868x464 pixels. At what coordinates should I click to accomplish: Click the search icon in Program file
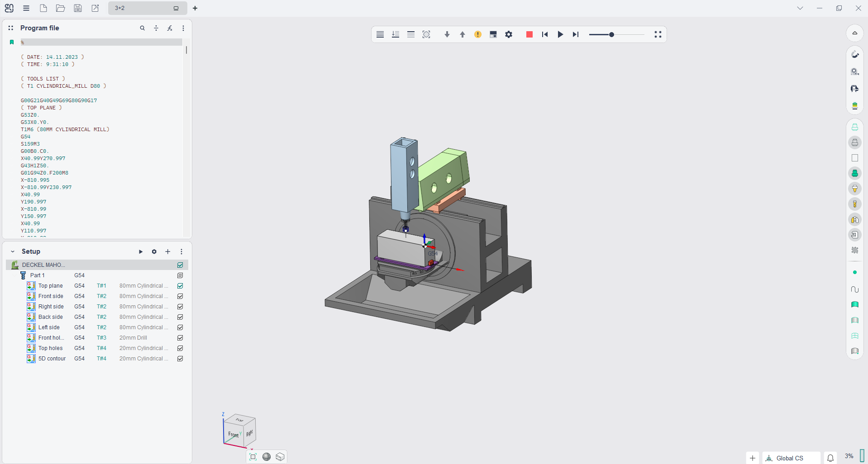click(x=143, y=28)
